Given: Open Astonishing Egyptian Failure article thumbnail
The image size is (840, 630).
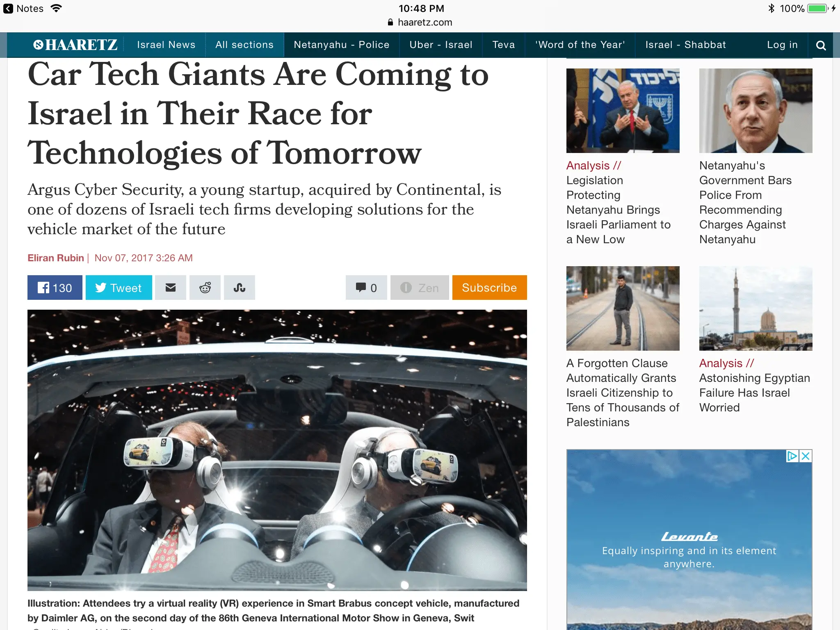Looking at the screenshot, I should [x=756, y=308].
